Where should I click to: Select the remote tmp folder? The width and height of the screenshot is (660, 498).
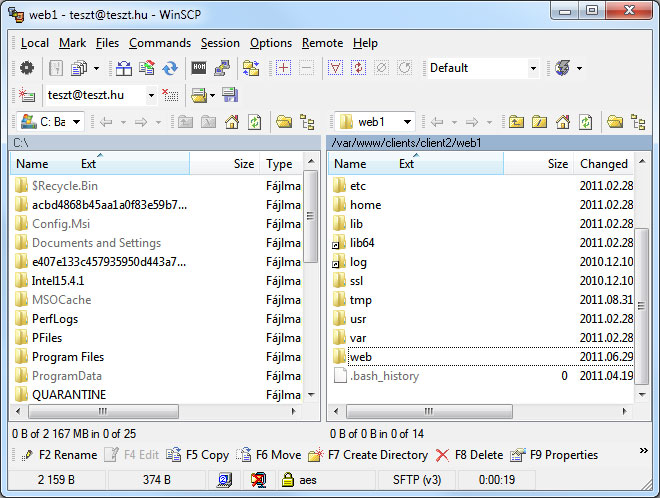(x=361, y=300)
